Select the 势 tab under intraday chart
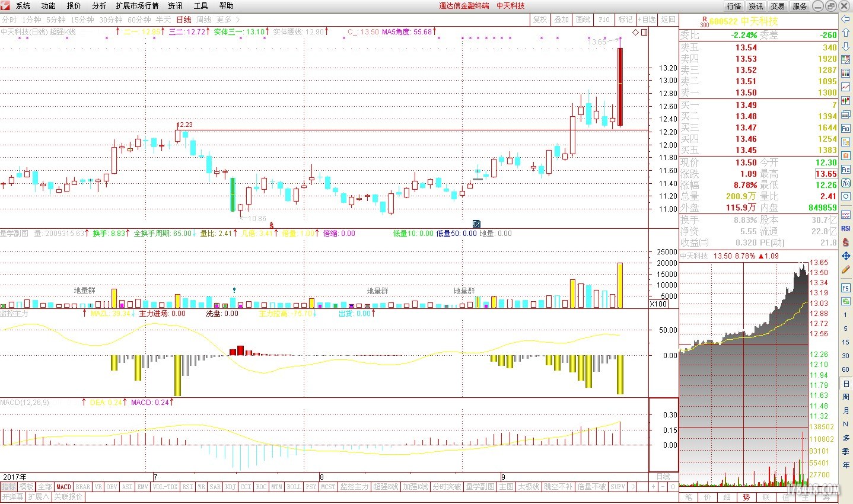Screen dimensions: 853x504 (746, 497)
